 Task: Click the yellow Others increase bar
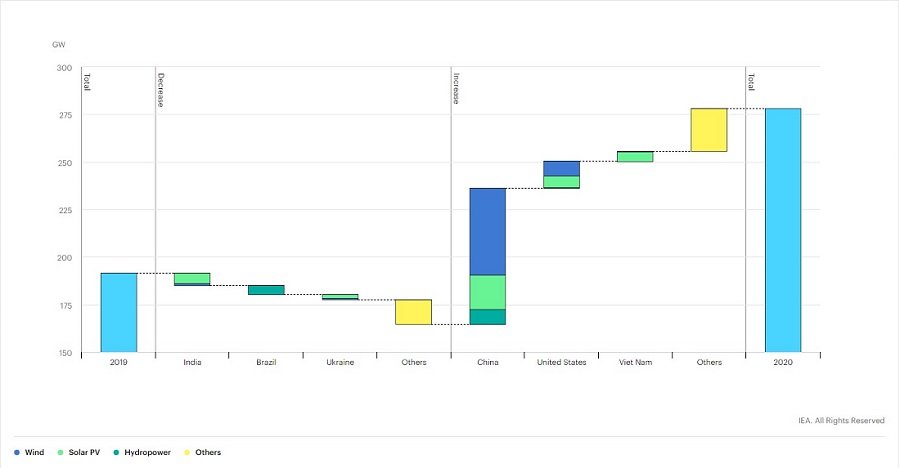coord(709,130)
